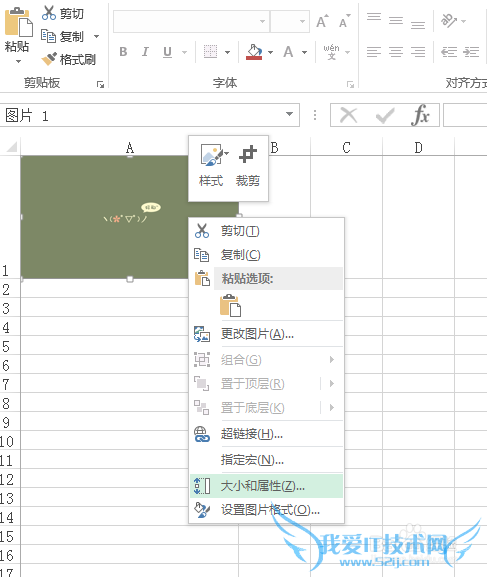
Task: Click the formula bar input field
Action: (465, 116)
